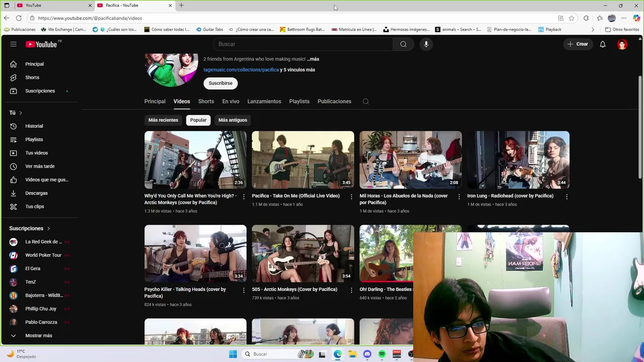Viewport: 644px width, 362px height.
Task: Play Psycho Killer cover thumbnail
Action: [195, 253]
